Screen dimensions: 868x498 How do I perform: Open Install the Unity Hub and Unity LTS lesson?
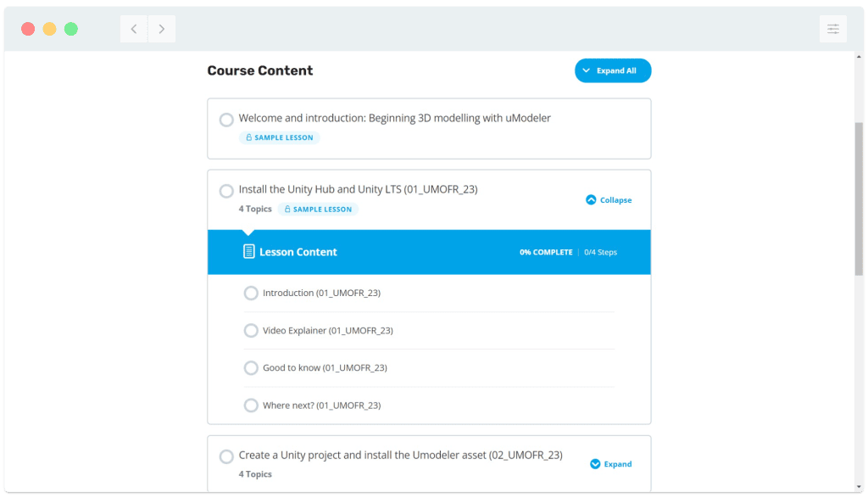[358, 189]
